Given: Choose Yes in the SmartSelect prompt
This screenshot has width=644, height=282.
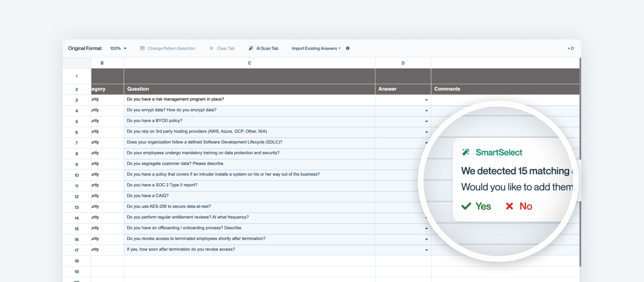Looking at the screenshot, I should coord(477,206).
